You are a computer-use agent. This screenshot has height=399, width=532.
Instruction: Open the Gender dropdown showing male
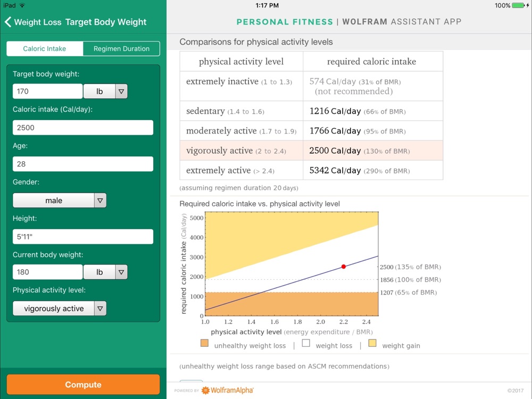pos(60,201)
